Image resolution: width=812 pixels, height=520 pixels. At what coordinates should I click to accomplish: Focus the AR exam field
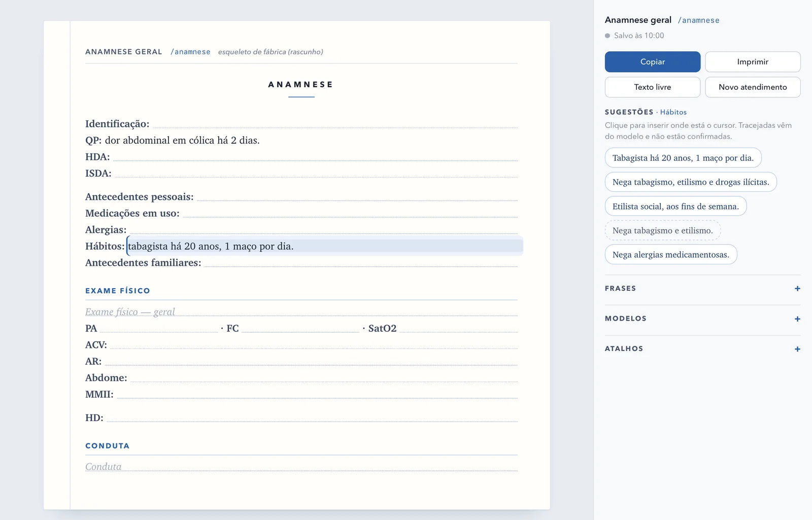pyautogui.click(x=311, y=362)
